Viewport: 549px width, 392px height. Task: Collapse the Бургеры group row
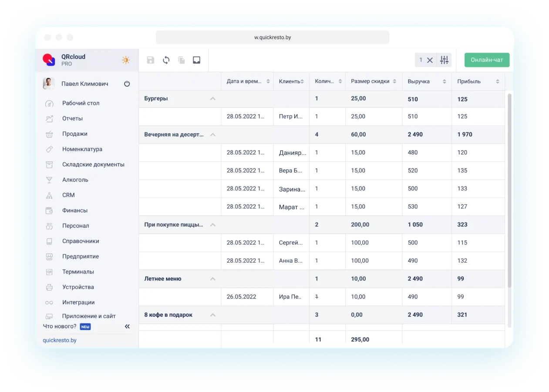click(212, 98)
